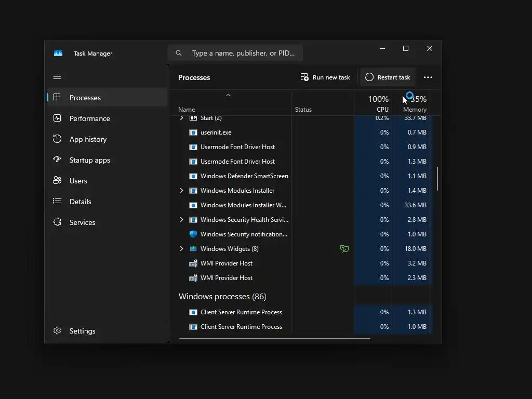
Task: Click the Windows Widgets process icon
Action: click(193, 249)
